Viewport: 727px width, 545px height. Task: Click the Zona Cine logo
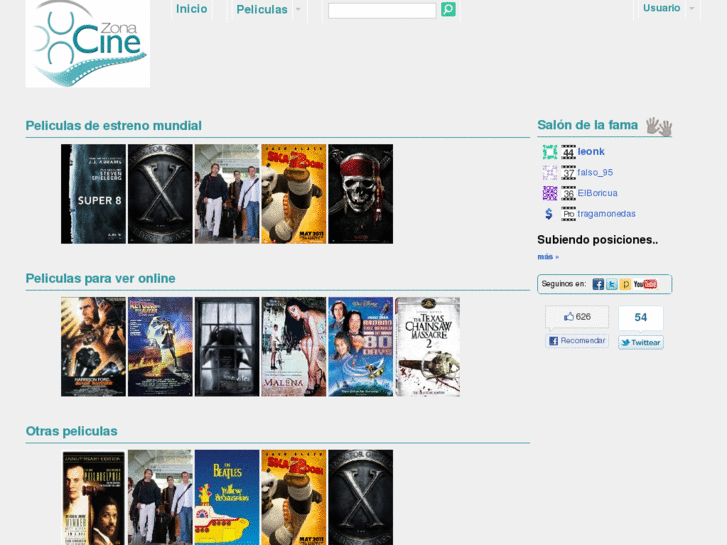pos(88,44)
